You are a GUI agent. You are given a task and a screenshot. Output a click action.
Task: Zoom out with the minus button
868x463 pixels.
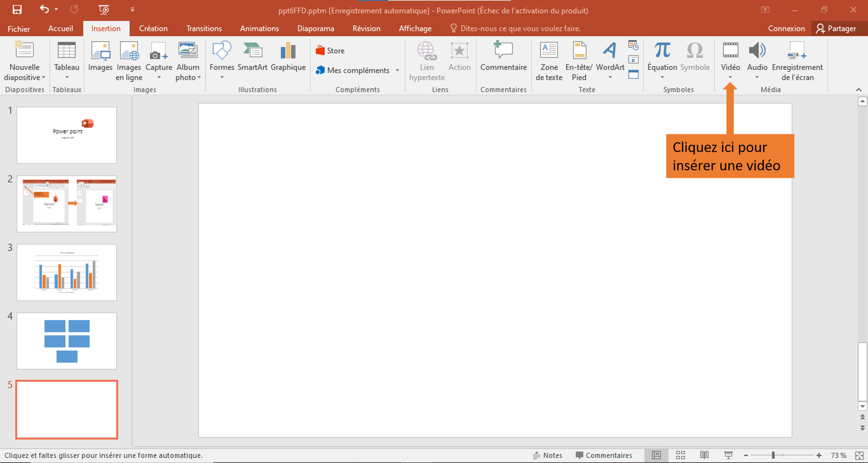746,455
